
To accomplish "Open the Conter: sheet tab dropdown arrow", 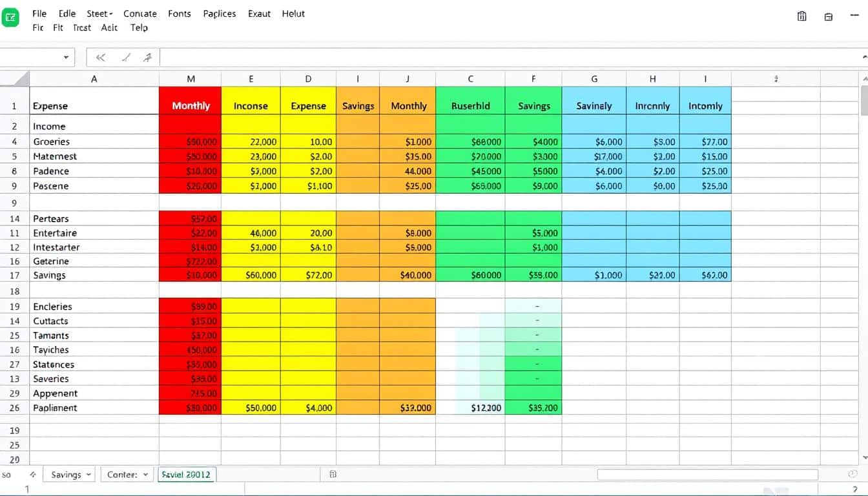I will pos(146,475).
